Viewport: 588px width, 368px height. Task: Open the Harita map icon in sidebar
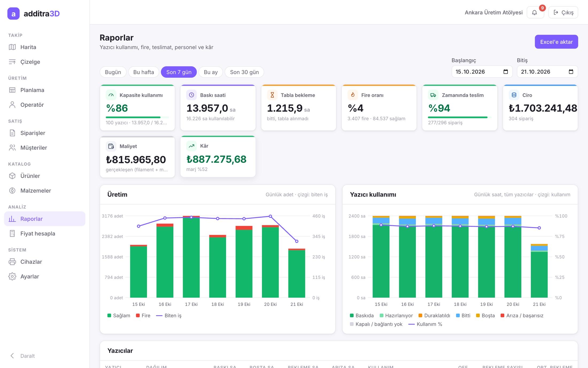(12, 47)
